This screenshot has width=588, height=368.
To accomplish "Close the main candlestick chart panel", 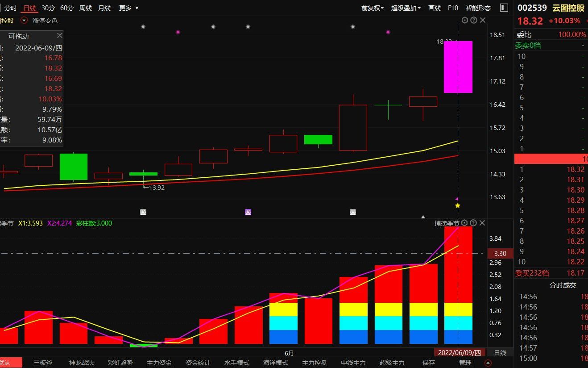I will pyautogui.click(x=483, y=20).
